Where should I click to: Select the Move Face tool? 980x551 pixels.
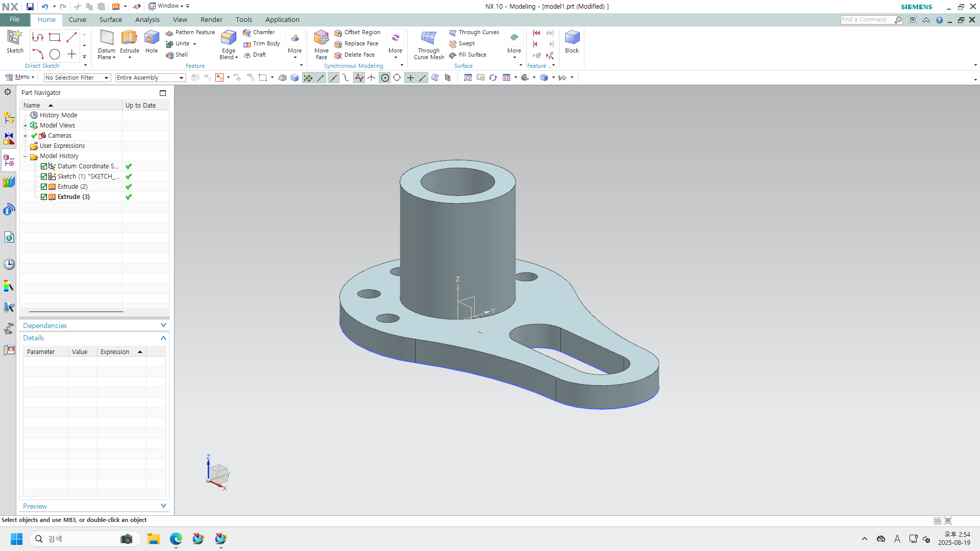coord(322,38)
